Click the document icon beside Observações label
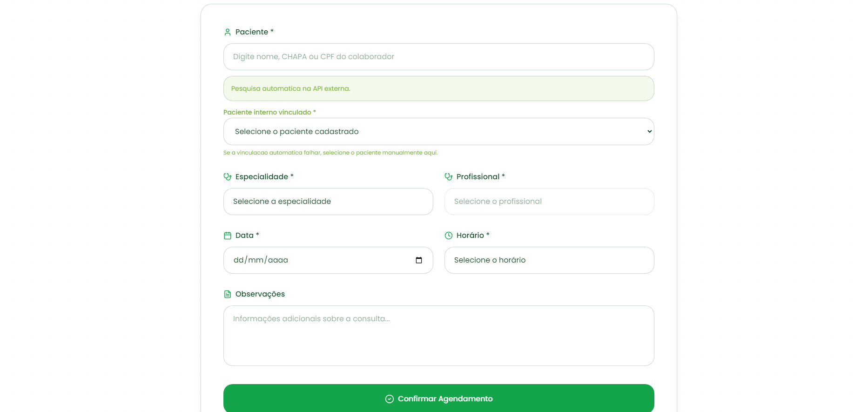Viewport: 868px width, 412px height. (228, 294)
